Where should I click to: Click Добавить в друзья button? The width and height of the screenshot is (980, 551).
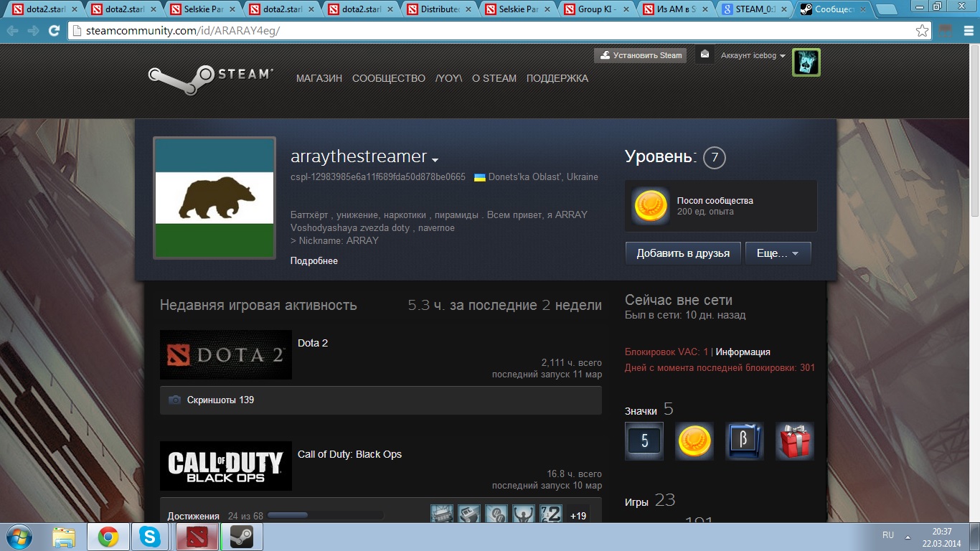click(683, 253)
